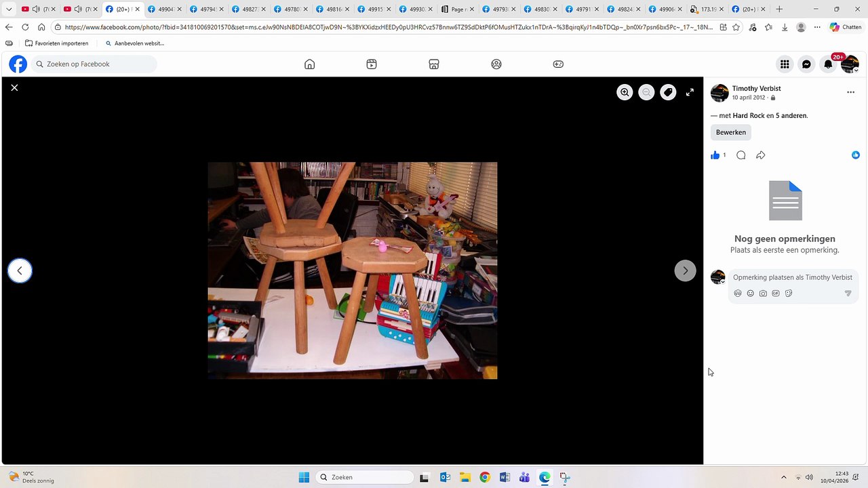868x488 pixels.
Task: Open browser settings three-dot menu
Action: [x=817, y=27]
